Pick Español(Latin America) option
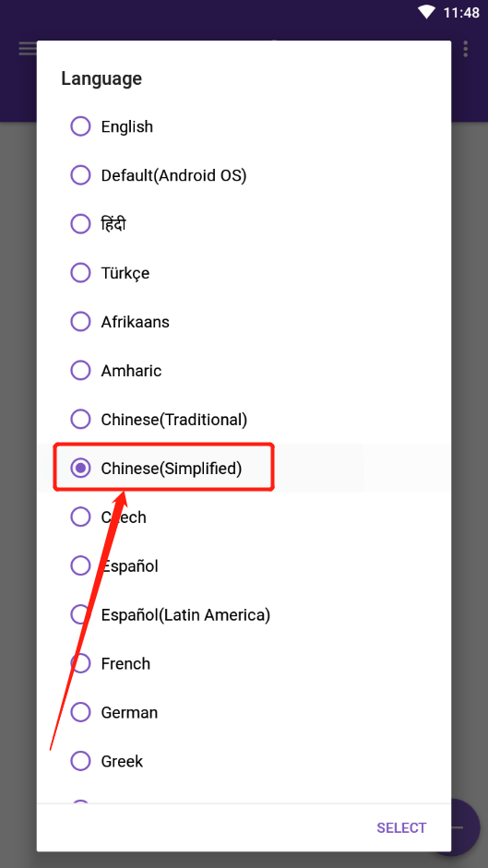The image size is (488, 868). tap(244, 614)
